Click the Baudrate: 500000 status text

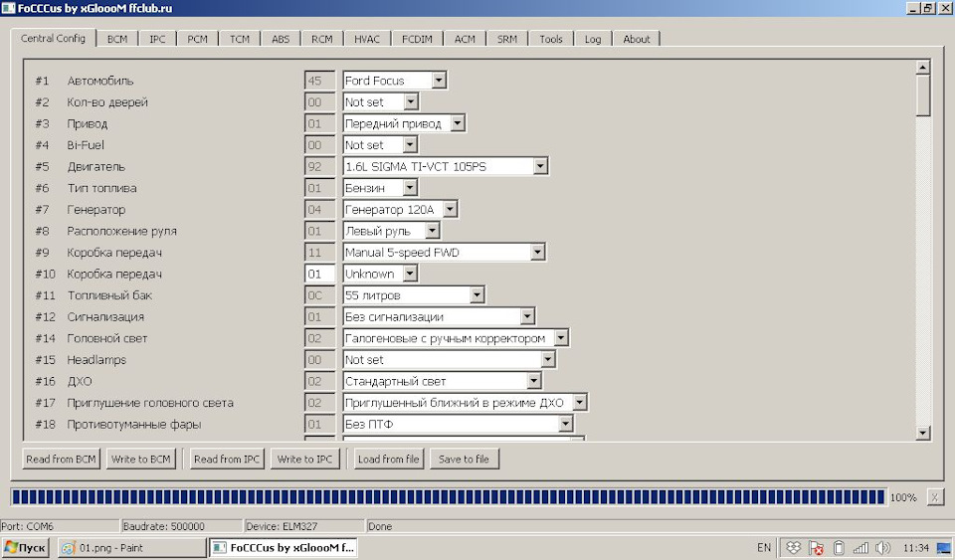click(x=164, y=526)
